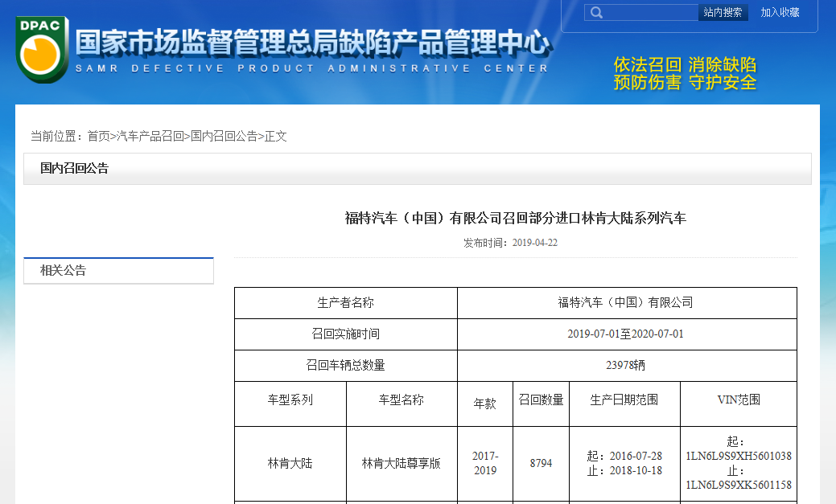Click the end date 2018-10-18 text
This screenshot has height=504, width=836.
pos(636,471)
